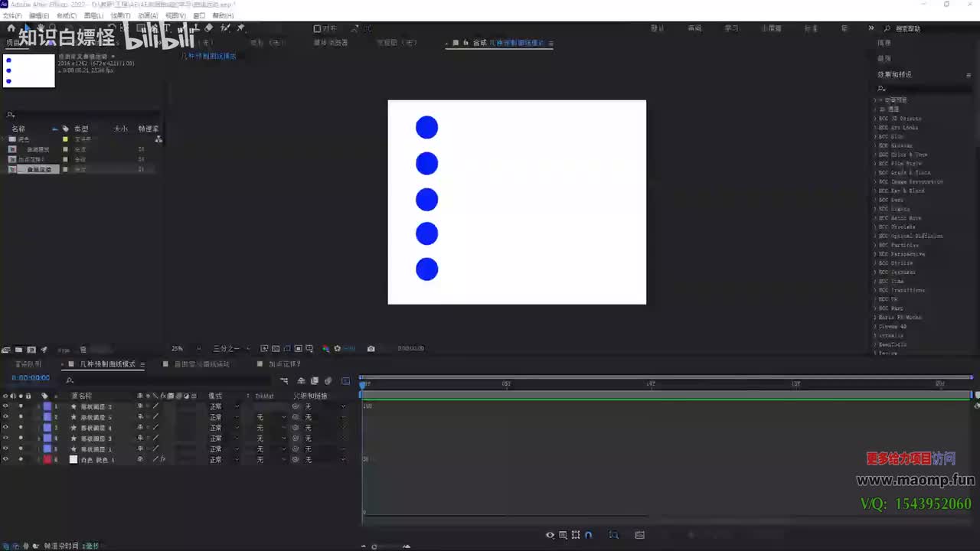Select the Puppet Pin tool
Image resolution: width=980 pixels, height=551 pixels.
240,28
